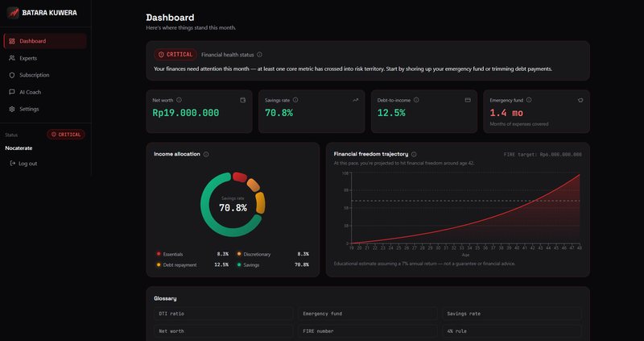Click the Rp19.000.000 net worth value
This screenshot has width=644, height=341.
pyautogui.click(x=186, y=113)
